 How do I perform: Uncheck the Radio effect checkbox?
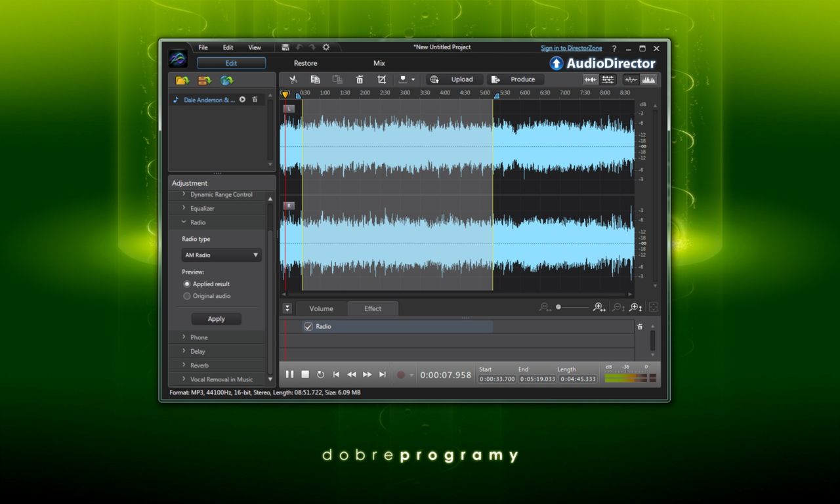pyautogui.click(x=308, y=326)
